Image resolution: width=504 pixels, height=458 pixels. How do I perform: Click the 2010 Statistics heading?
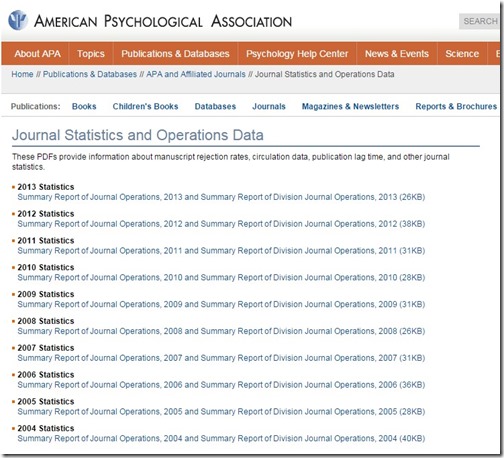(x=46, y=267)
